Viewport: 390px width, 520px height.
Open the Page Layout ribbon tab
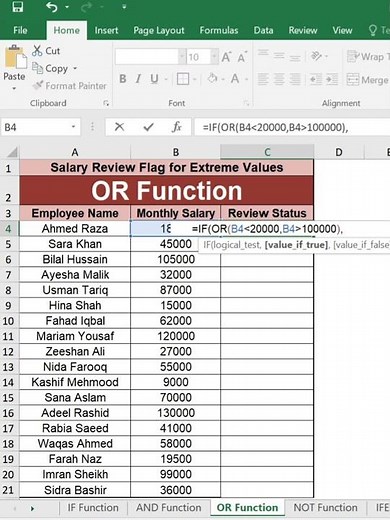159,30
